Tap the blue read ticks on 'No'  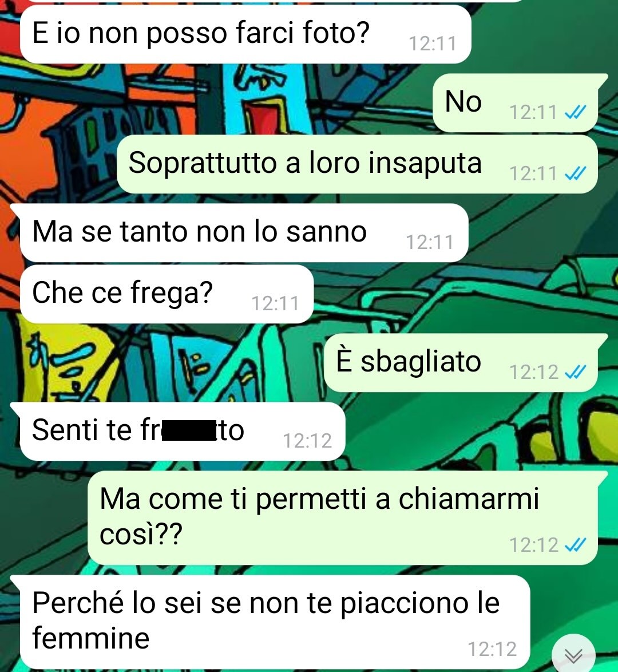coord(575,113)
